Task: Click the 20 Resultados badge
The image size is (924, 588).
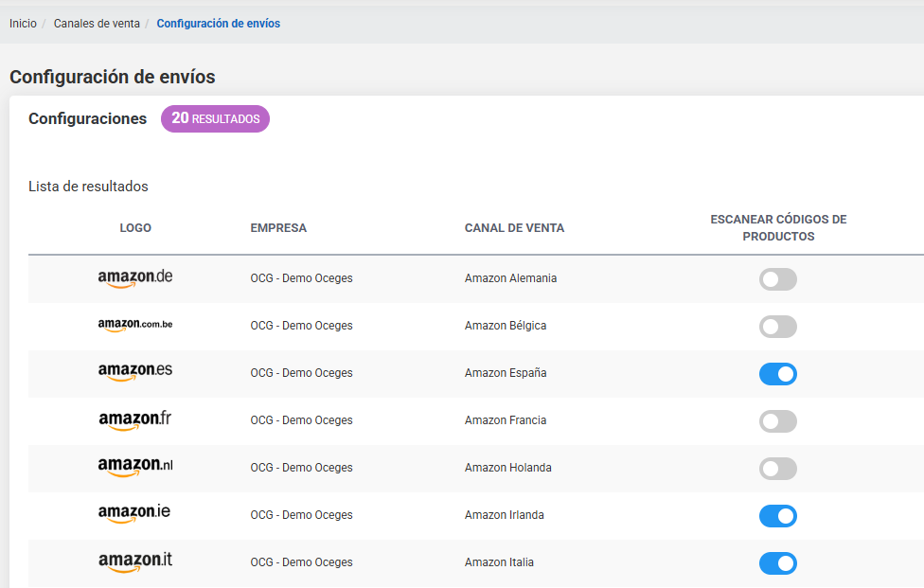Action: click(215, 119)
